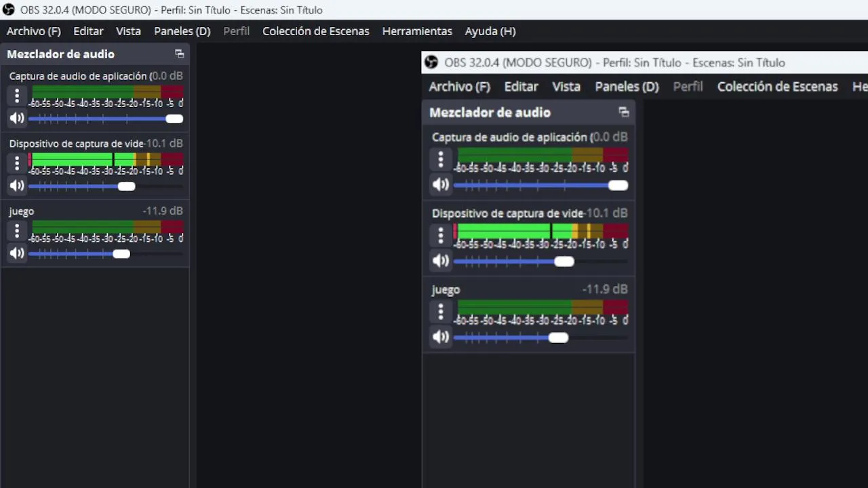Open Vista menu in nested OBS window

click(566, 87)
